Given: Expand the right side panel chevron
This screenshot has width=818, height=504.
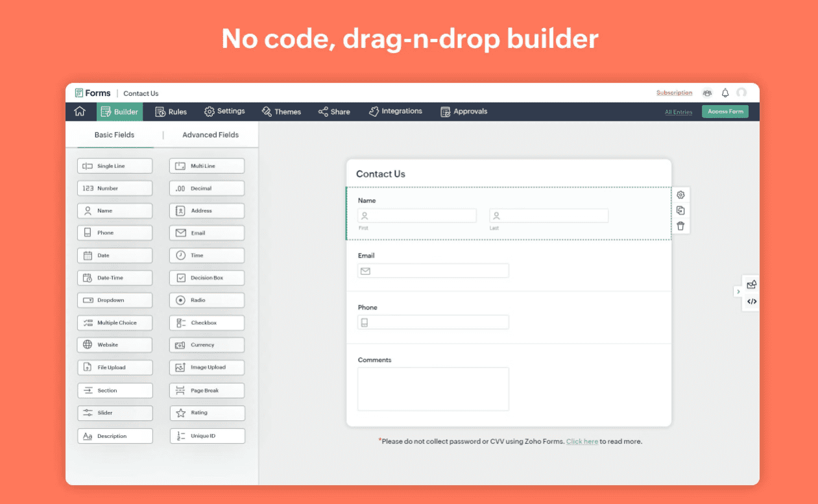Looking at the screenshot, I should click(738, 292).
